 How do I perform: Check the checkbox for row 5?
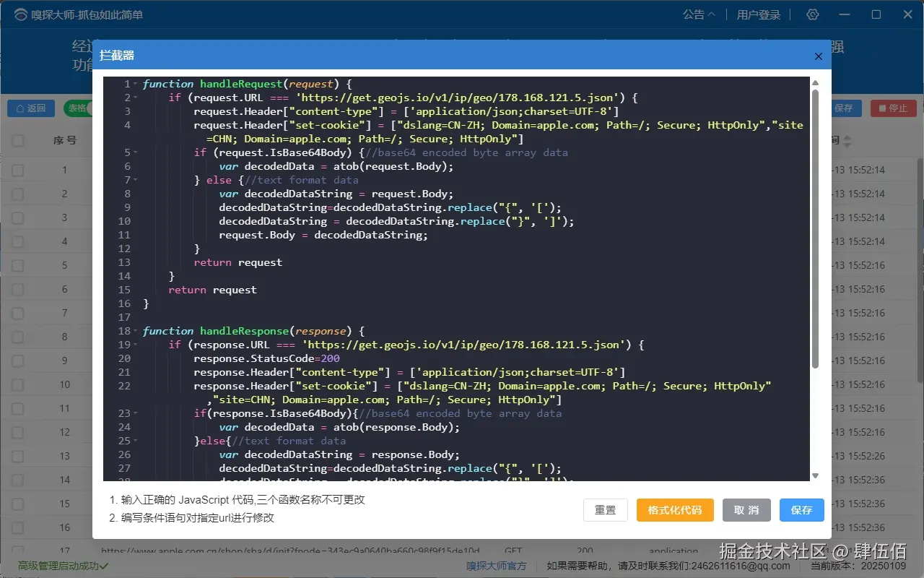(18, 266)
